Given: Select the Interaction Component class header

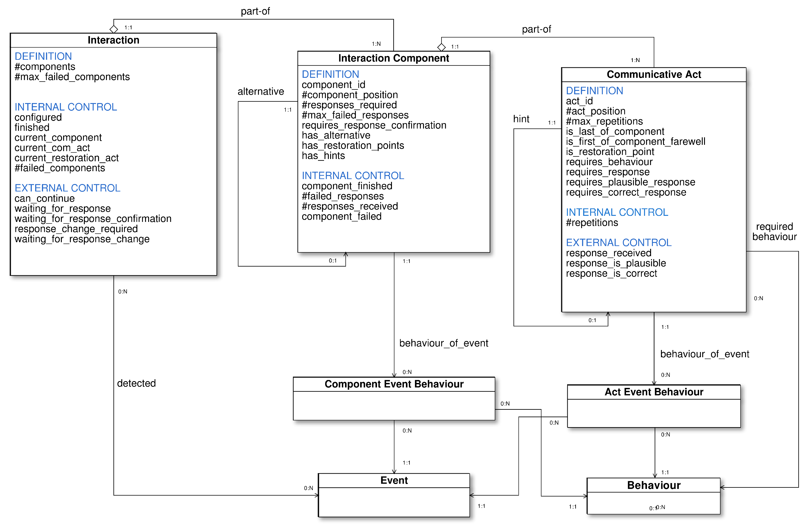Looking at the screenshot, I should [394, 58].
